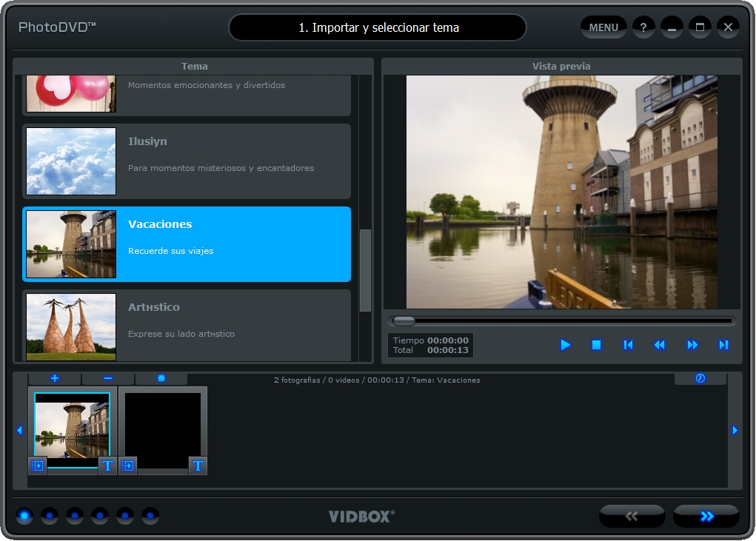Rewind the preview video
The width and height of the screenshot is (756, 541).
(x=659, y=345)
